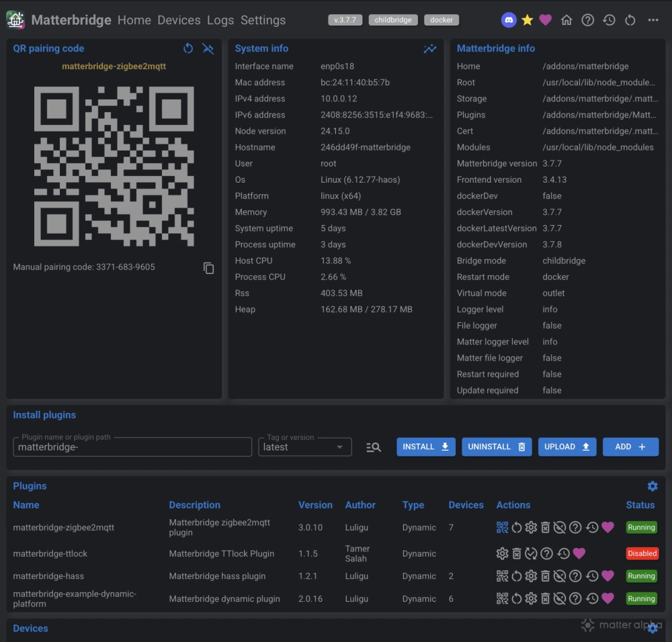672x642 pixels.
Task: Enable the matterbridge-ttlock plugin
Action: pos(531,553)
